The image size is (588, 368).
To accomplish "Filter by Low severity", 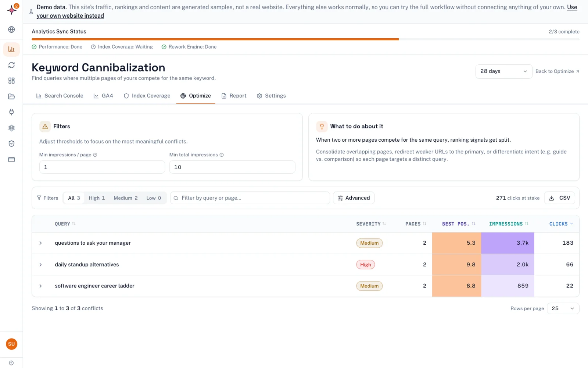I will [x=154, y=198].
